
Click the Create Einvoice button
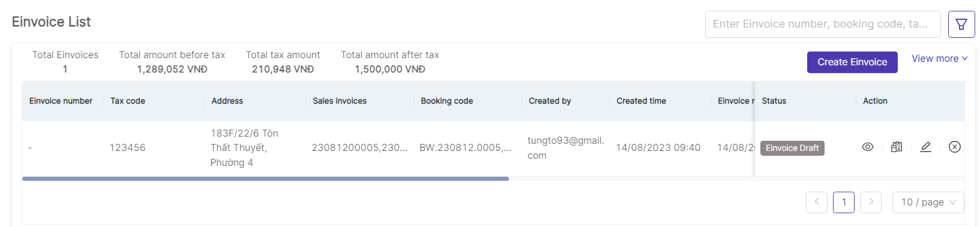(852, 62)
